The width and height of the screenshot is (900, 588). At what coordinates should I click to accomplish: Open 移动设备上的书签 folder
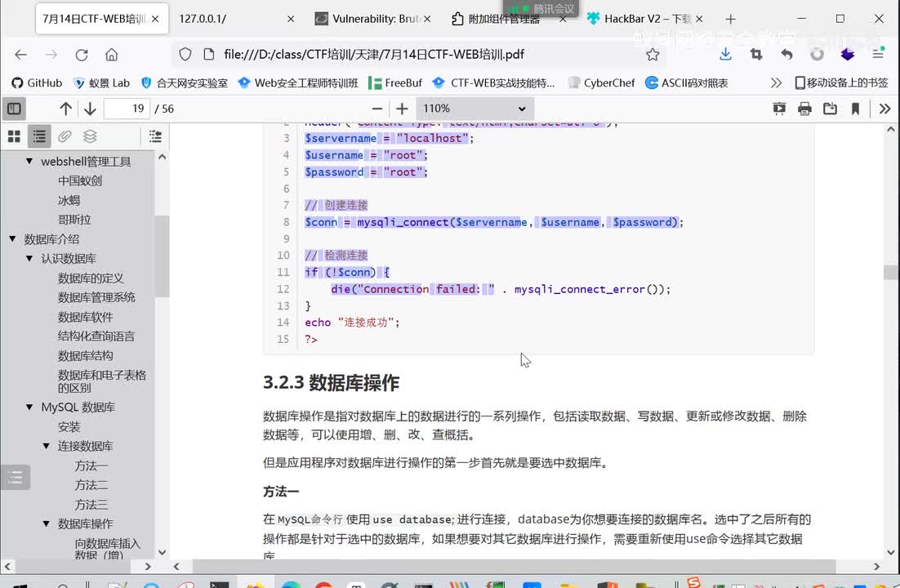point(841,82)
